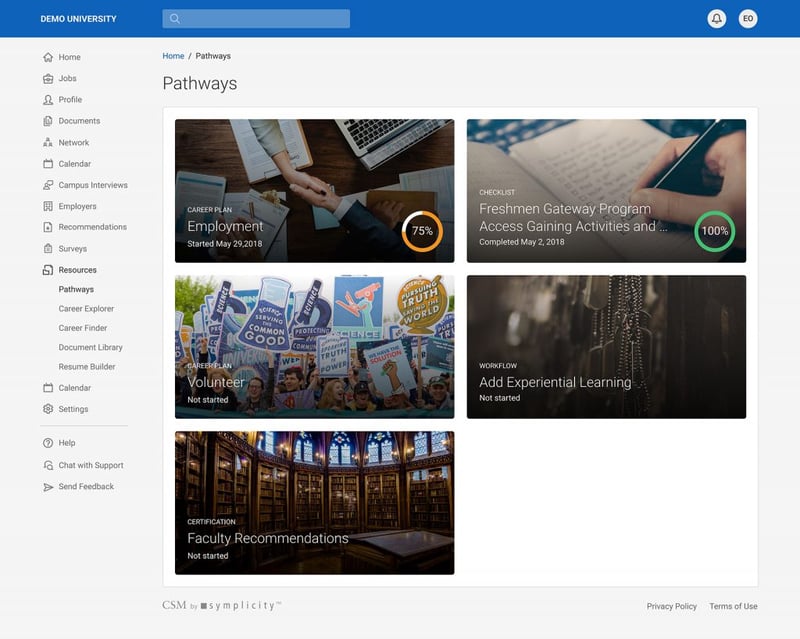800x639 pixels.
Task: Open the Privacy Policy footer link
Action: (671, 606)
